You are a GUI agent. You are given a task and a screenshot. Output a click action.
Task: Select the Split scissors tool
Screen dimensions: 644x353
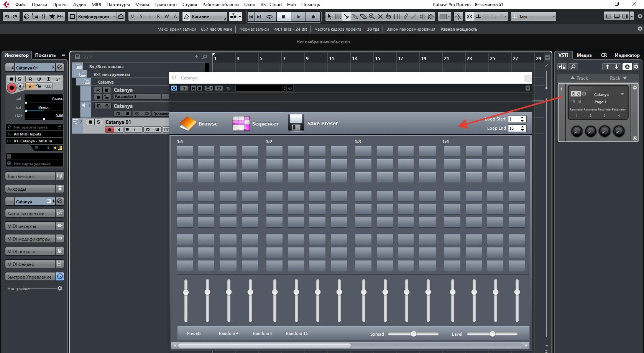(x=347, y=16)
